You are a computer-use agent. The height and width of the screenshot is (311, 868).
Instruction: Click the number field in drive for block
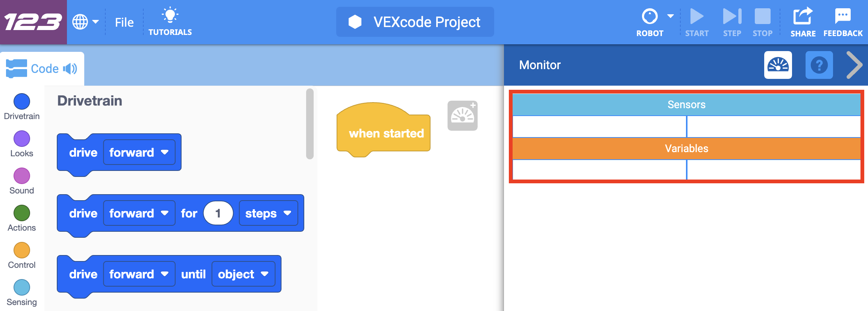click(x=218, y=213)
